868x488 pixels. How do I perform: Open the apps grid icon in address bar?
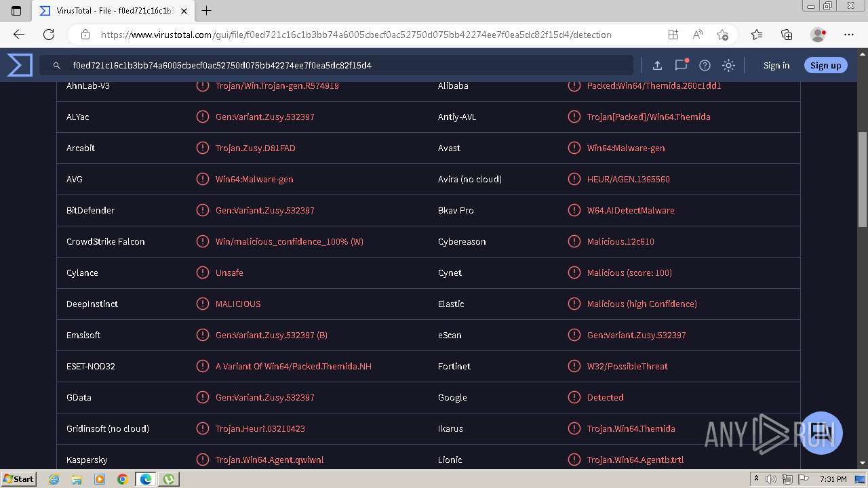click(x=673, y=35)
